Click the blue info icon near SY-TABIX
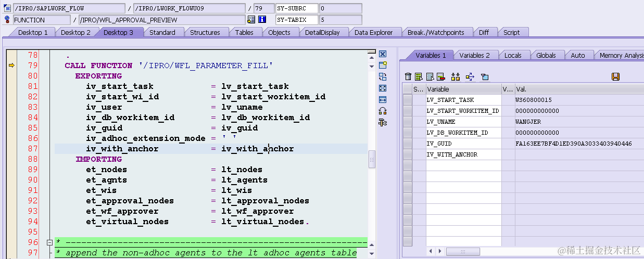The width and height of the screenshot is (644, 259). 262,20
